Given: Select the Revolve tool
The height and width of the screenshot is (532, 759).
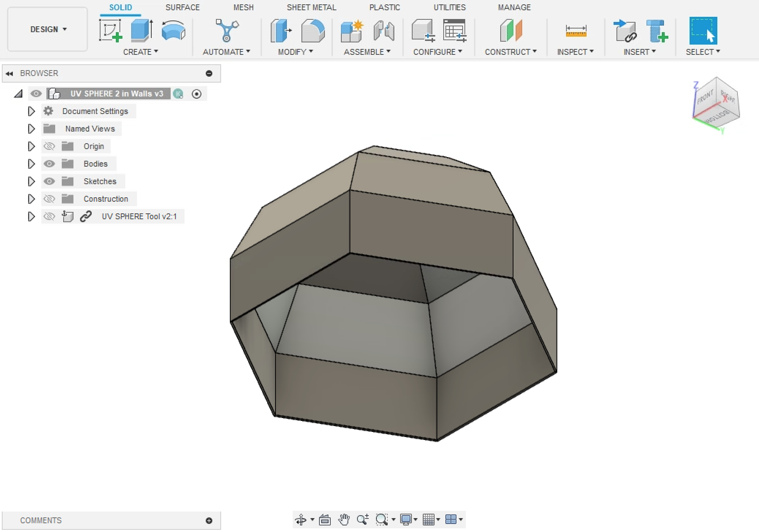Looking at the screenshot, I should point(174,31).
